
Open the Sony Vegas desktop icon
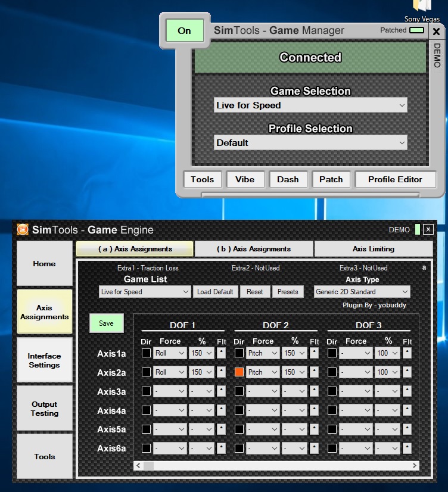pyautogui.click(x=422, y=11)
